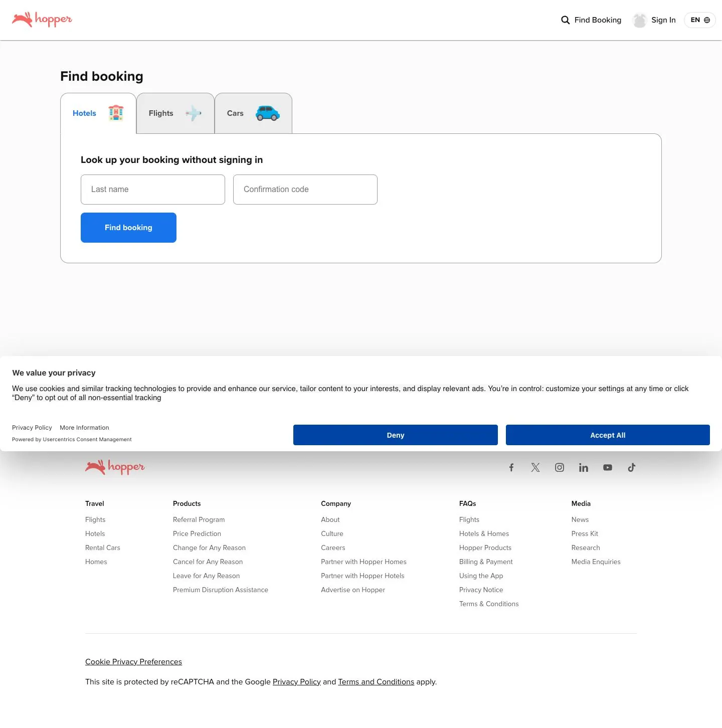Screen dimensions: 722x728
Task: Click the Hopper logo in the header
Action: (x=42, y=20)
